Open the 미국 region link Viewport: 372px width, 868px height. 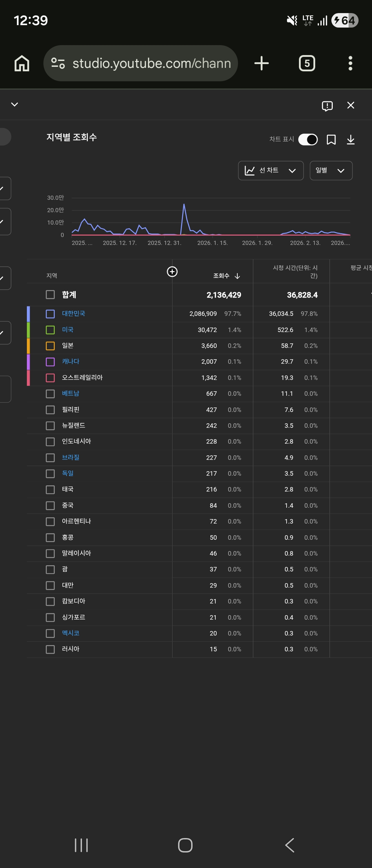pos(68,330)
